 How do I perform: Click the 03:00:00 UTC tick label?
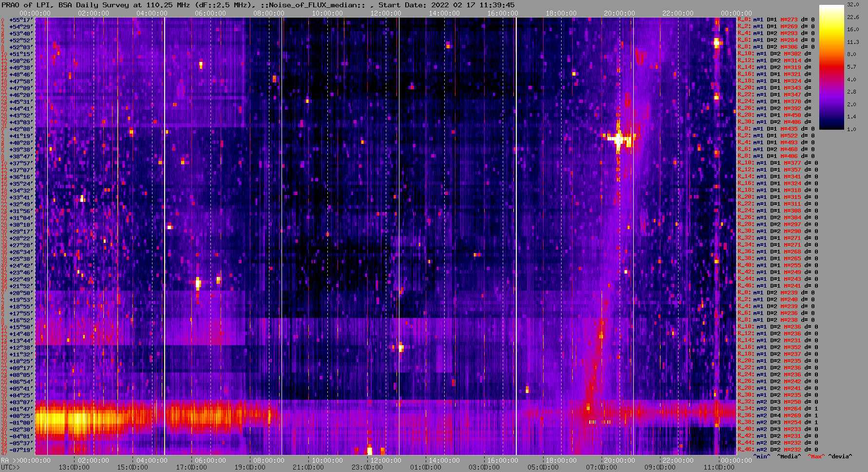point(484,467)
